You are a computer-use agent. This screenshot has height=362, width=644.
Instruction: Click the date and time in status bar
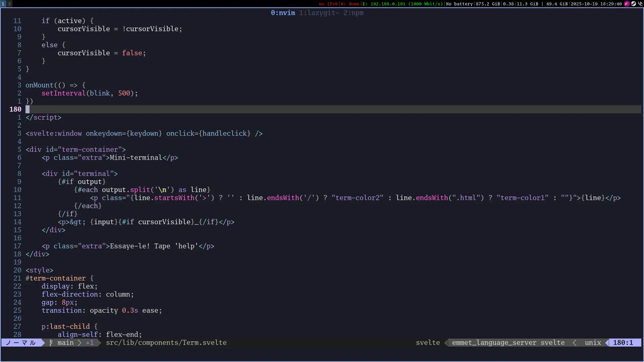pyautogui.click(x=596, y=4)
